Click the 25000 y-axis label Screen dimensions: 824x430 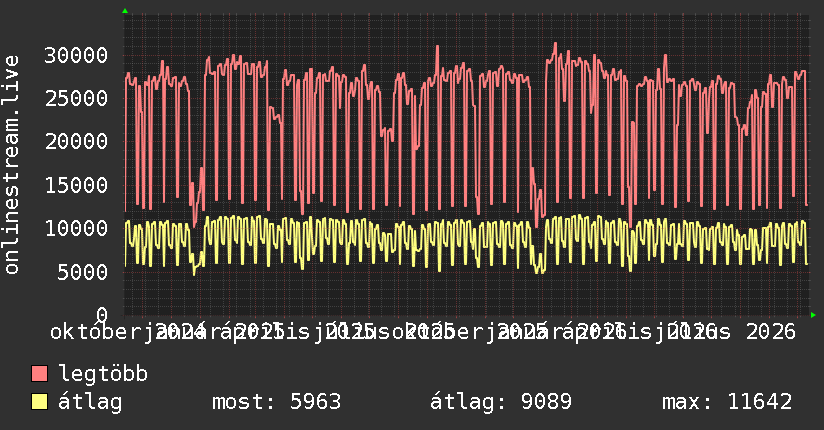click(76, 98)
